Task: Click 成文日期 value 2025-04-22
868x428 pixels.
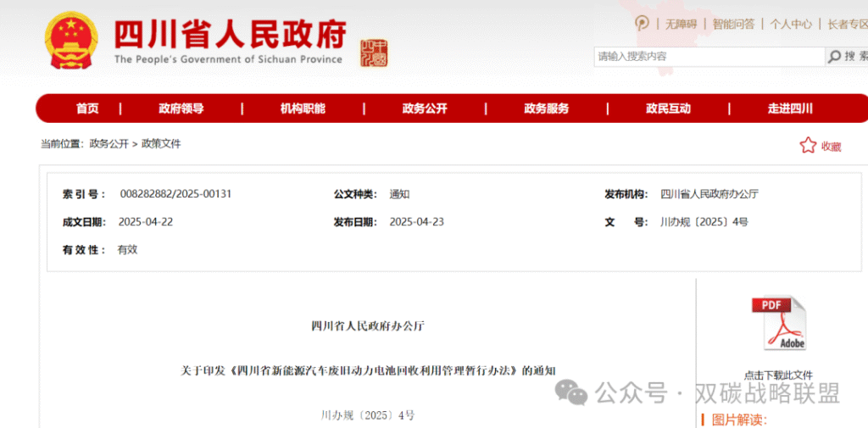Action: click(x=146, y=222)
